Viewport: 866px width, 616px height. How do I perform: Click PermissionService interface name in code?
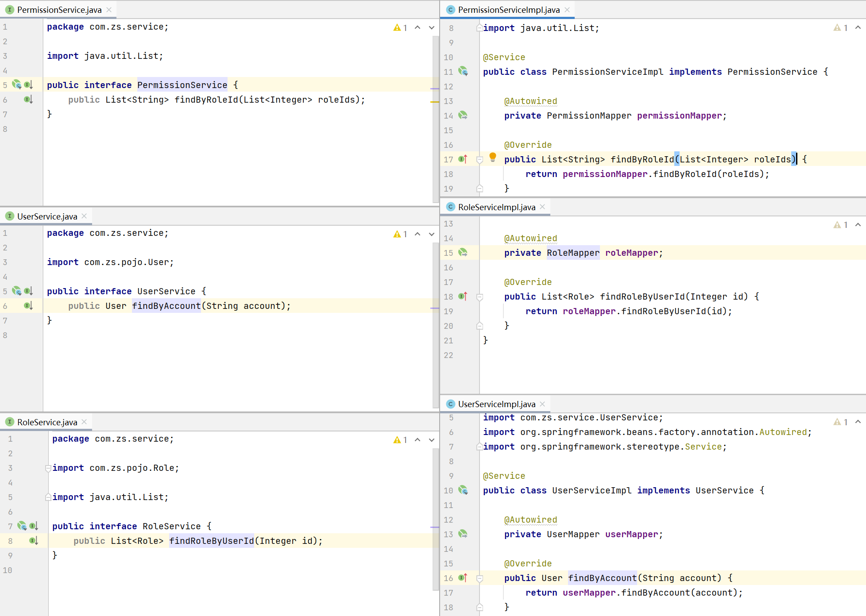pyautogui.click(x=182, y=85)
